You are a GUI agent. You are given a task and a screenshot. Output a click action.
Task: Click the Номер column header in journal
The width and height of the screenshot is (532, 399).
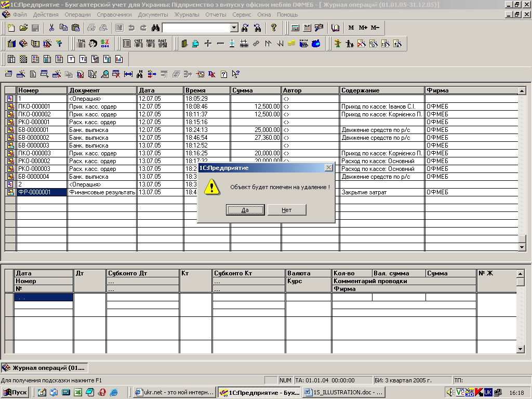pyautogui.click(x=42, y=90)
